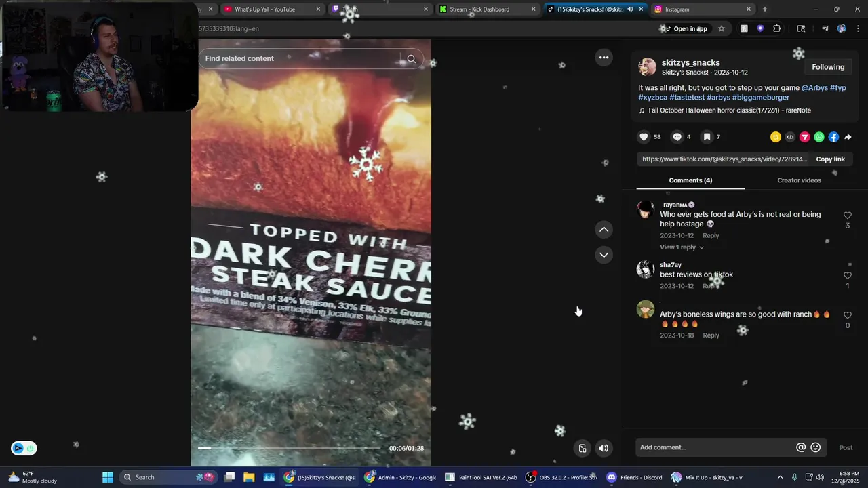Open OBS from the taskbar
The height and width of the screenshot is (488, 868).
(x=562, y=477)
